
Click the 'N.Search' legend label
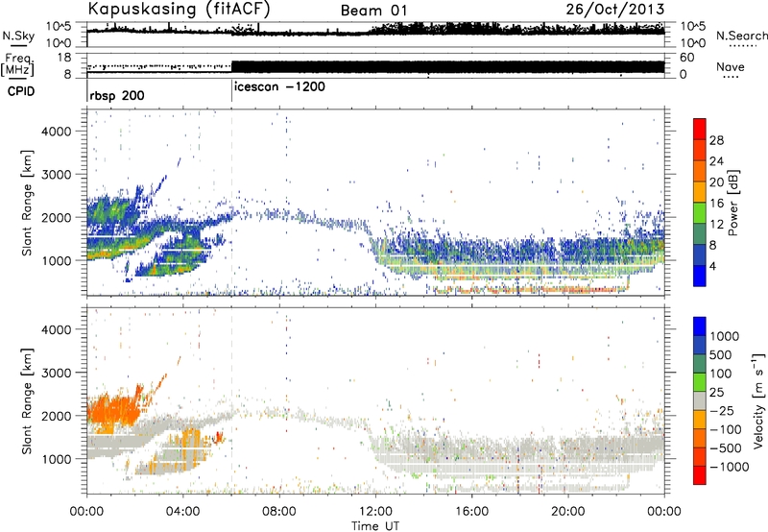point(741,36)
